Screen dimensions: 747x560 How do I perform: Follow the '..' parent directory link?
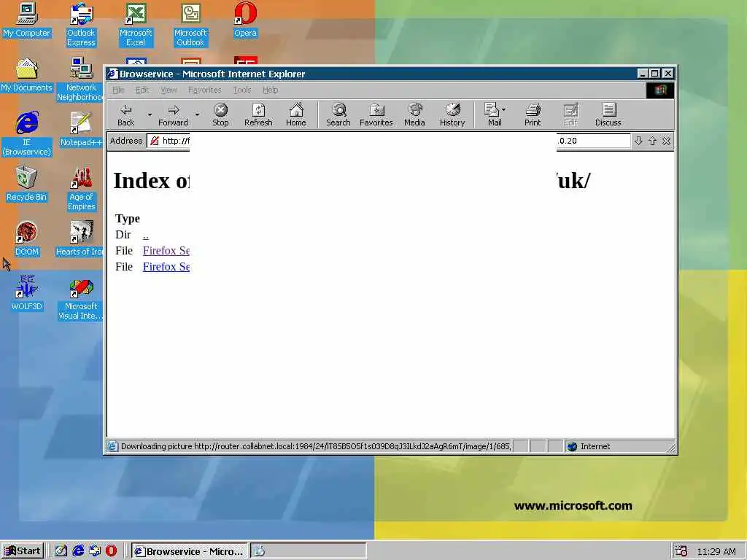click(x=146, y=236)
